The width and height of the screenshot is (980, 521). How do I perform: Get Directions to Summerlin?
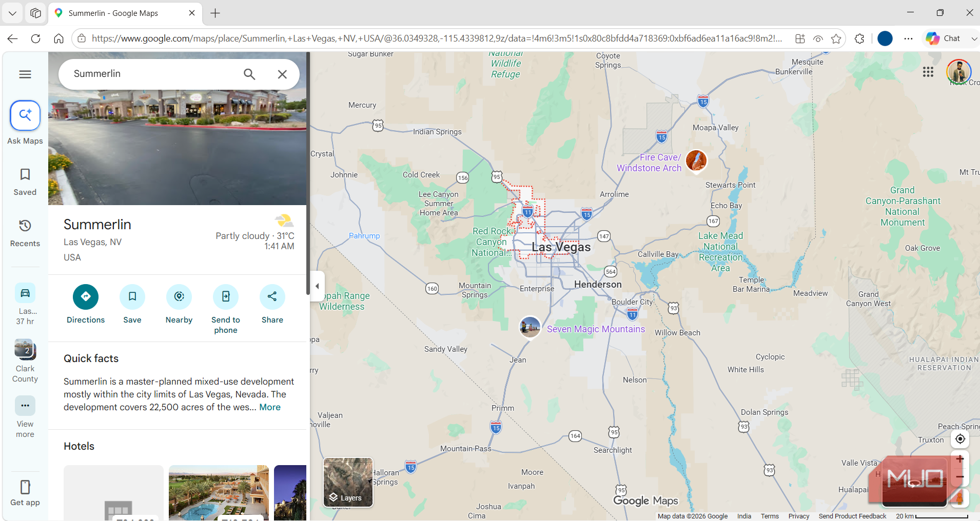[86, 305]
